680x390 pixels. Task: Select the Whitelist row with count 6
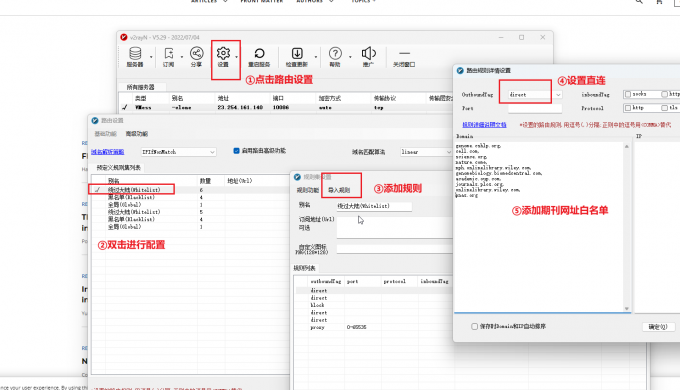click(x=189, y=190)
